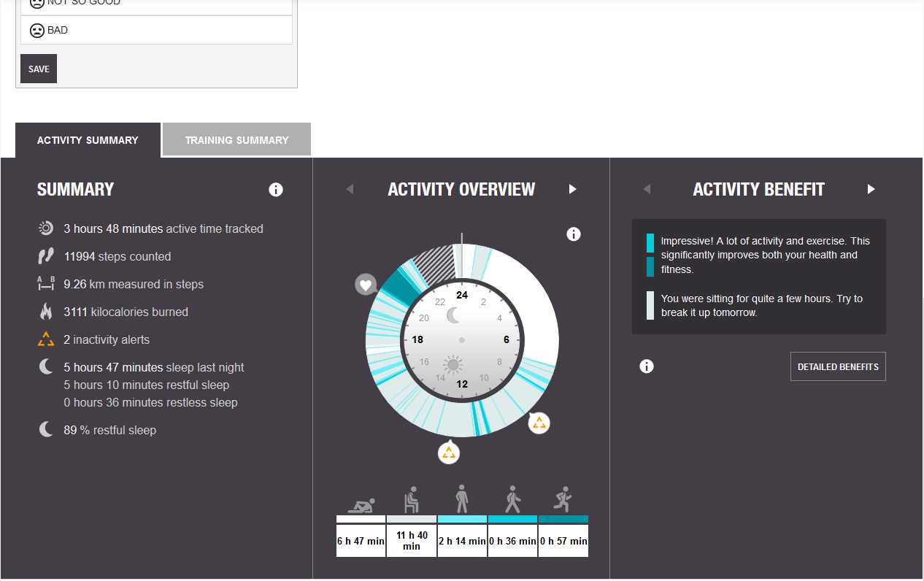Viewport: 924px width, 581px height.
Task: Click the SAVE button
Action: (x=39, y=69)
